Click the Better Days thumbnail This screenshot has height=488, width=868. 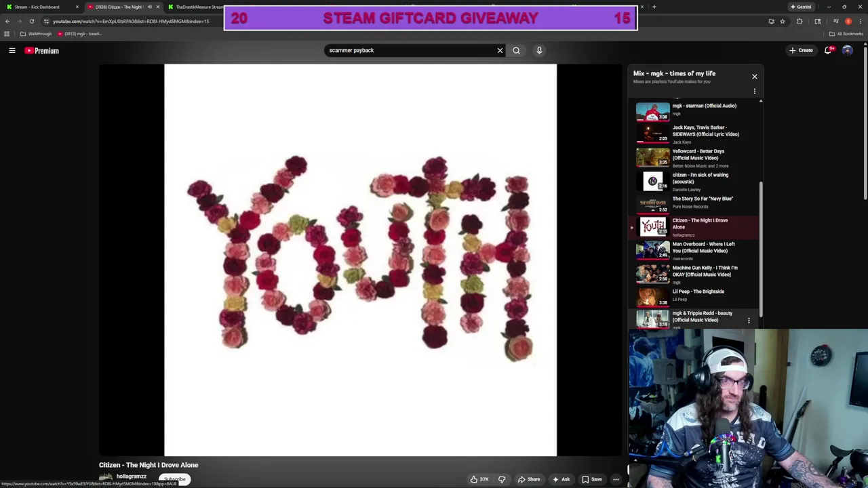(652, 157)
